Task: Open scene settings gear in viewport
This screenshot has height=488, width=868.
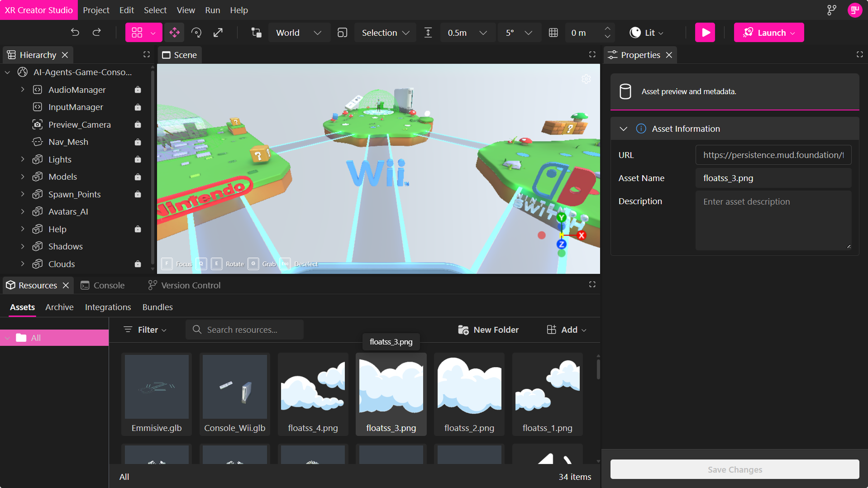Action: tap(586, 79)
